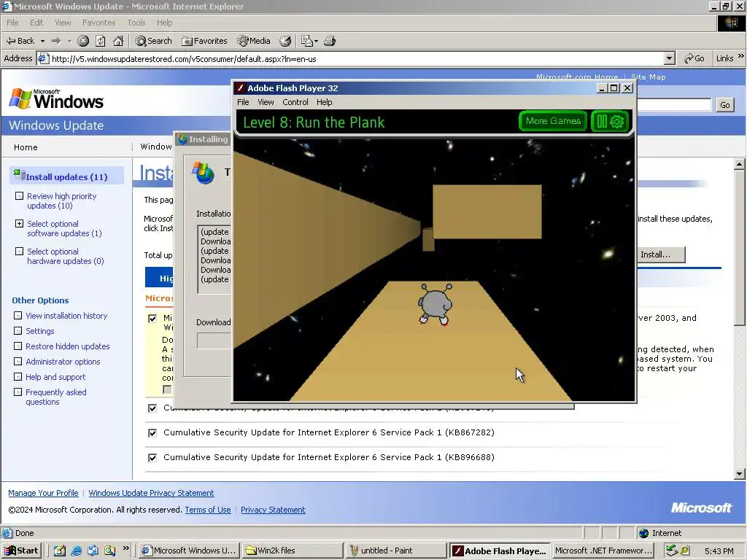Open the Favorites pane in IE toolbar
747x560 pixels.
click(x=204, y=41)
